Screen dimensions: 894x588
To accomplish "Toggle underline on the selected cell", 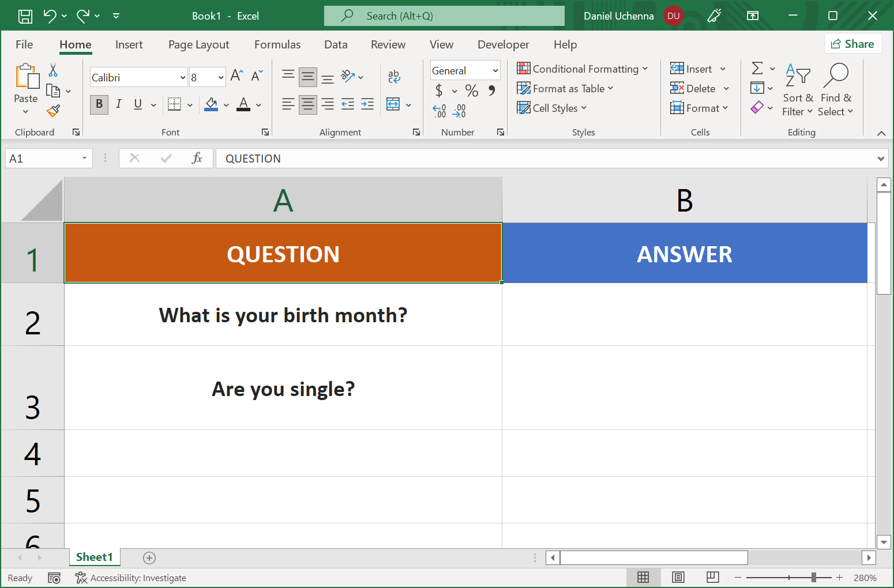I will click(137, 104).
